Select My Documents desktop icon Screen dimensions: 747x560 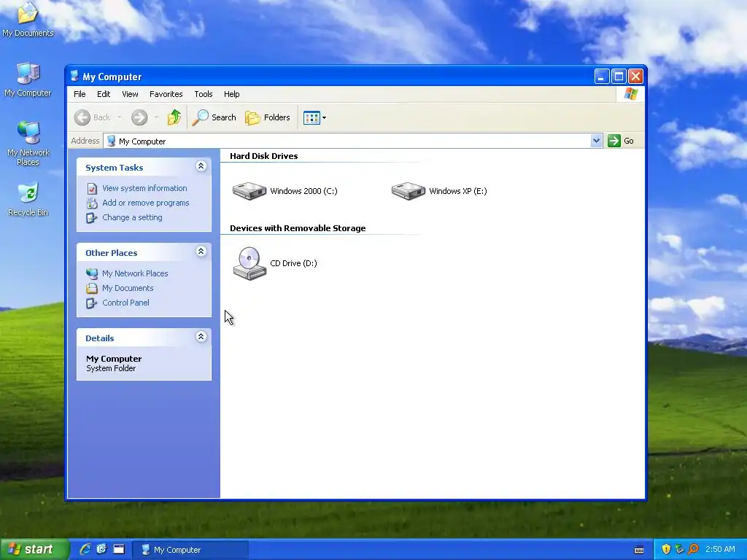point(28,19)
